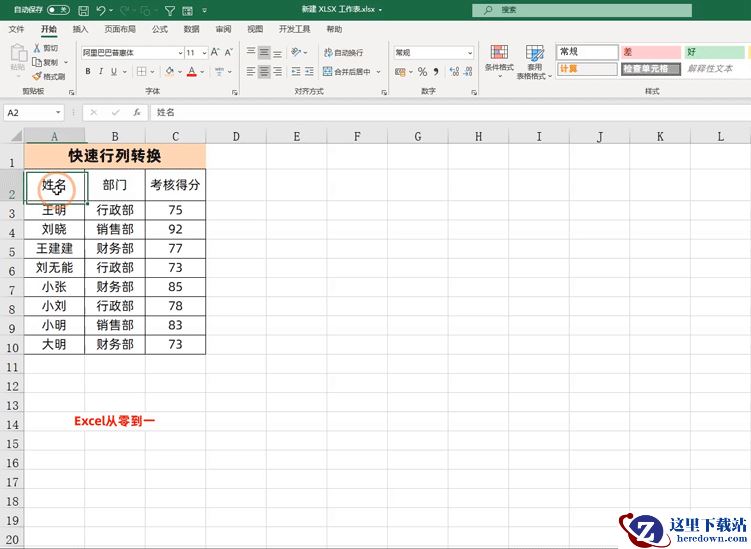Image resolution: width=751 pixels, height=549 pixels.
Task: Expand the 复制 dropdown arrow
Action: coord(66,62)
